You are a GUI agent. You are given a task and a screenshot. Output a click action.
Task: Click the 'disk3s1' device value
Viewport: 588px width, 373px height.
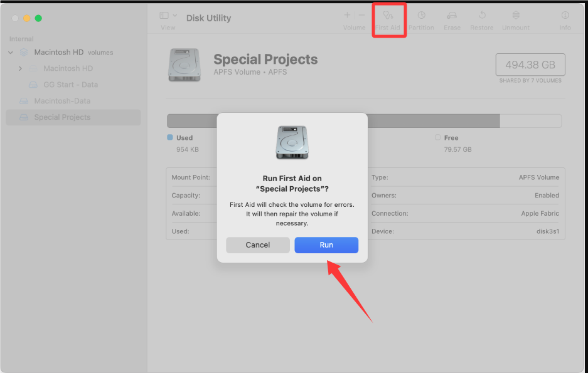click(x=547, y=231)
